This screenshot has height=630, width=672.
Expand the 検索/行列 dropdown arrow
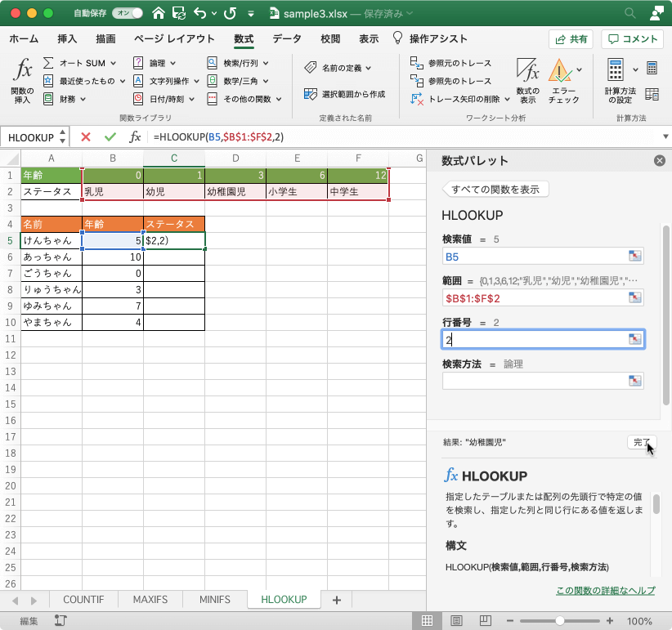click(266, 64)
